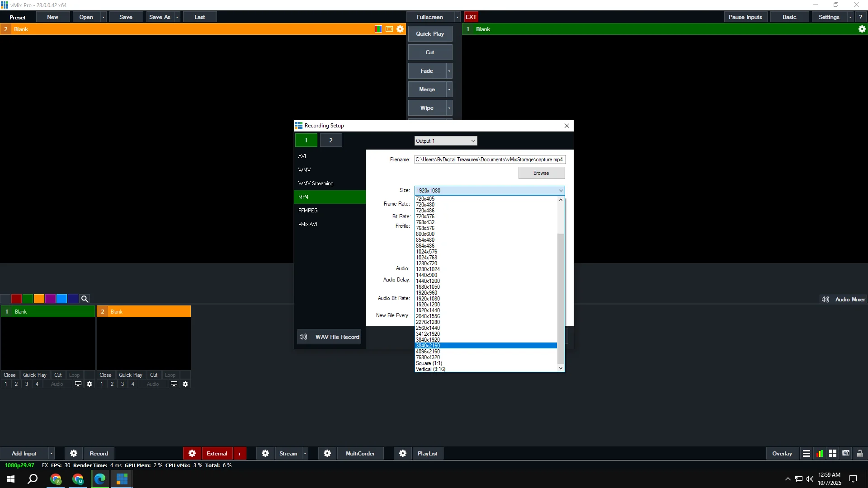This screenshot has width=868, height=488.
Task: Switch to recording tab 2
Action: pyautogui.click(x=331, y=141)
